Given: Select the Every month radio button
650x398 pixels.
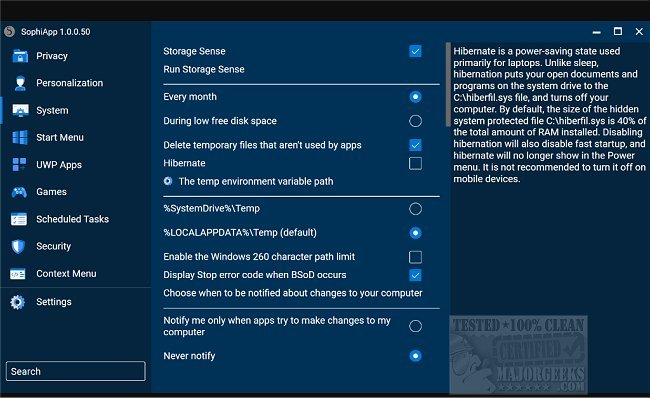Looking at the screenshot, I should [x=415, y=97].
